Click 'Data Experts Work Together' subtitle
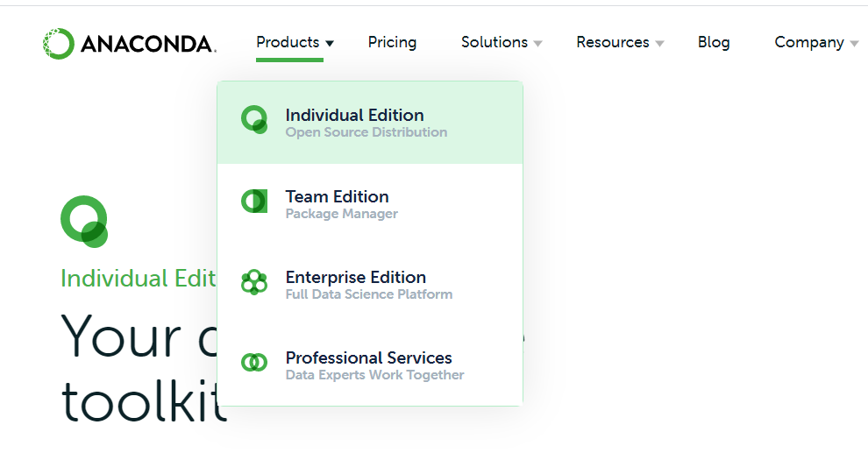 (374, 375)
